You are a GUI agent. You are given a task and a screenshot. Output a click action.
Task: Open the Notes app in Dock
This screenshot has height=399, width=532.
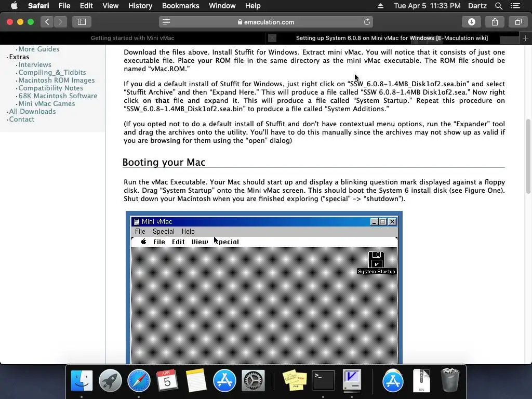click(x=196, y=380)
